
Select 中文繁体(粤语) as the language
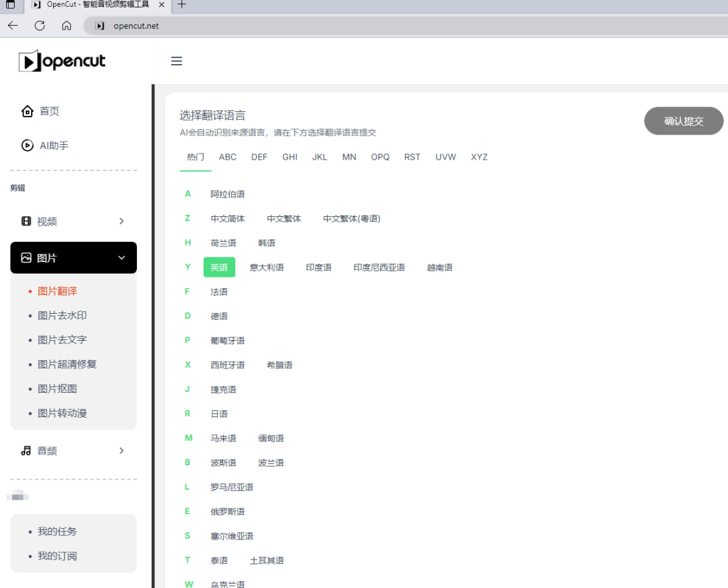point(351,219)
